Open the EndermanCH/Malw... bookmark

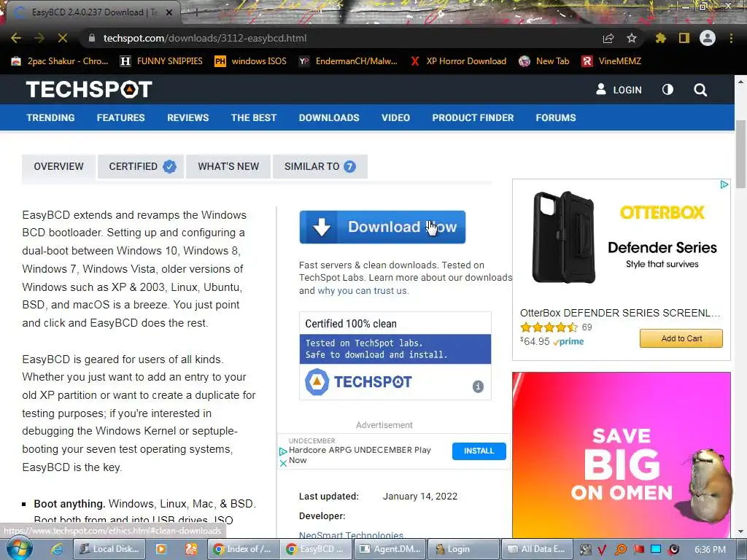tap(348, 61)
